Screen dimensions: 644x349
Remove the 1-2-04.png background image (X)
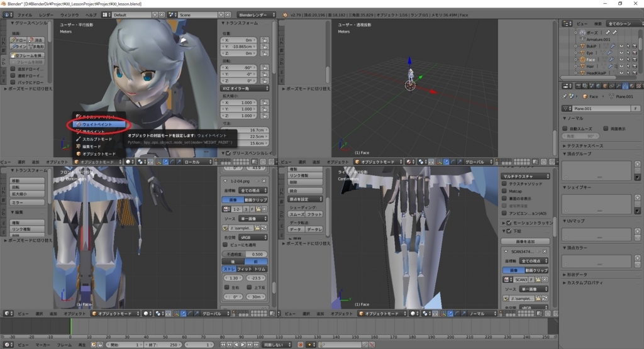264,181
